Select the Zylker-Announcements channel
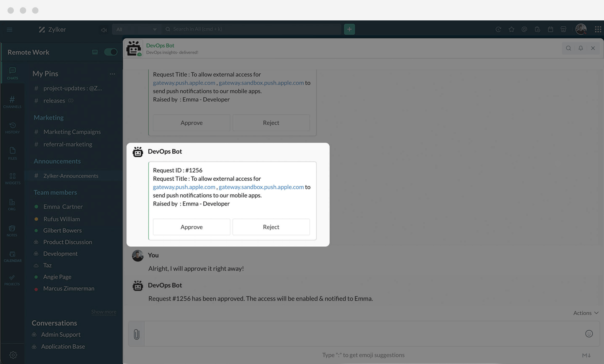Viewport: 604px width, 364px height. [71, 176]
